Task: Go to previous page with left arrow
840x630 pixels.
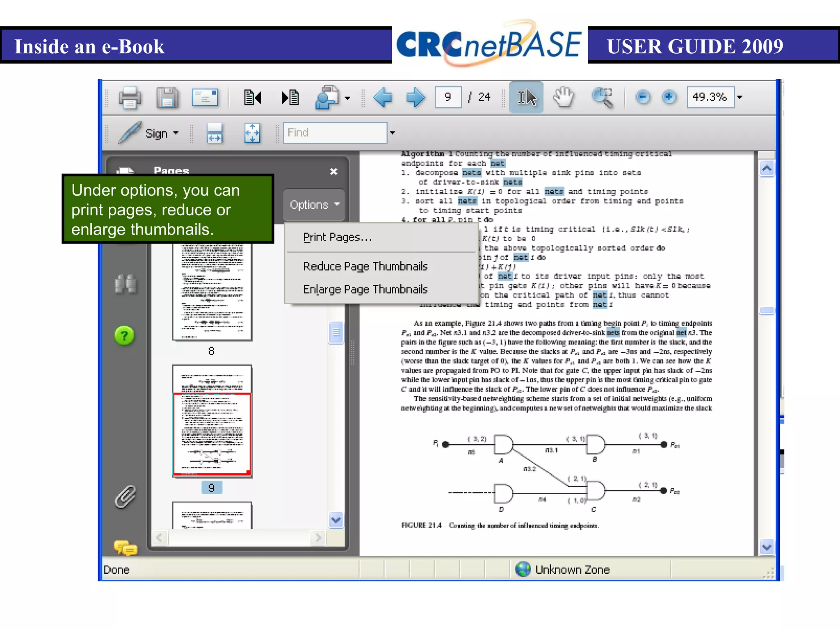Action: tap(382, 98)
